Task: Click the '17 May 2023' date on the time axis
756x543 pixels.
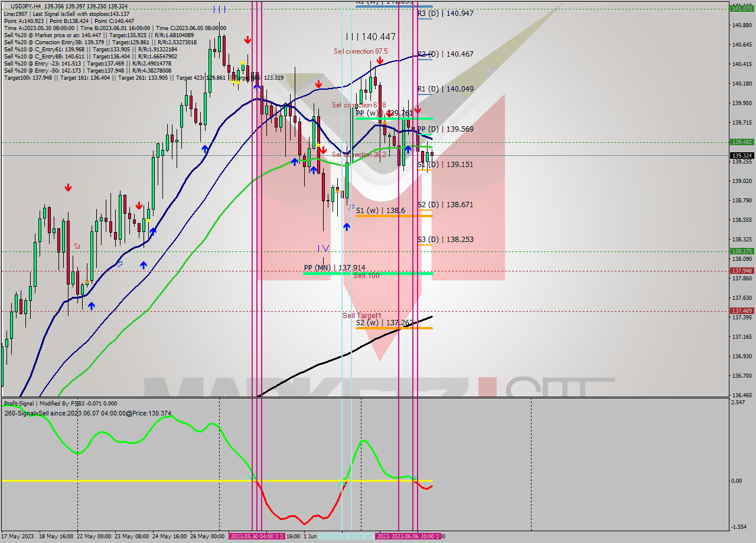Action: click(17, 537)
